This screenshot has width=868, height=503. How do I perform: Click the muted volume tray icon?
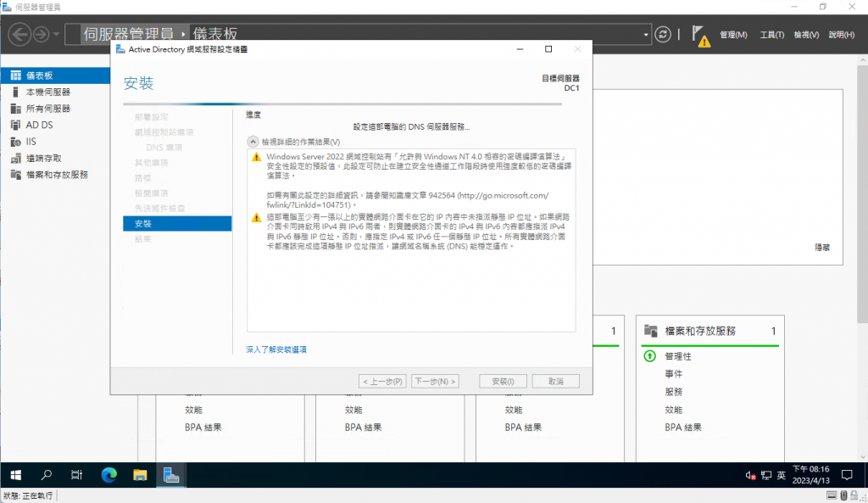pyautogui.click(x=751, y=475)
